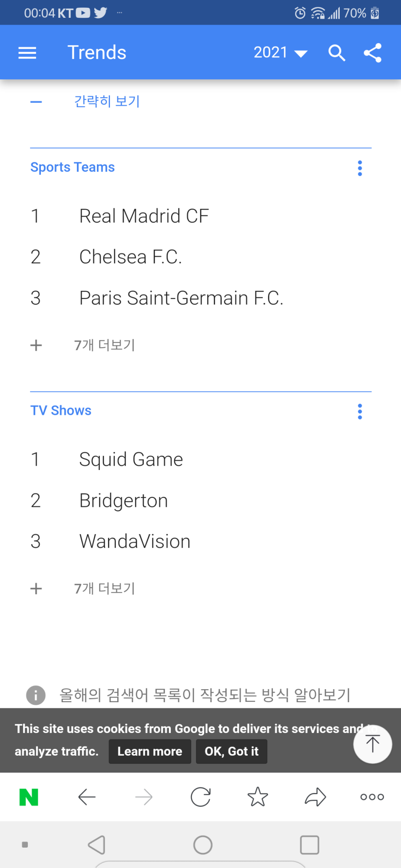Screen dimensions: 401x868
Task: Open Sports Teams three-dot options
Action: coord(360,168)
